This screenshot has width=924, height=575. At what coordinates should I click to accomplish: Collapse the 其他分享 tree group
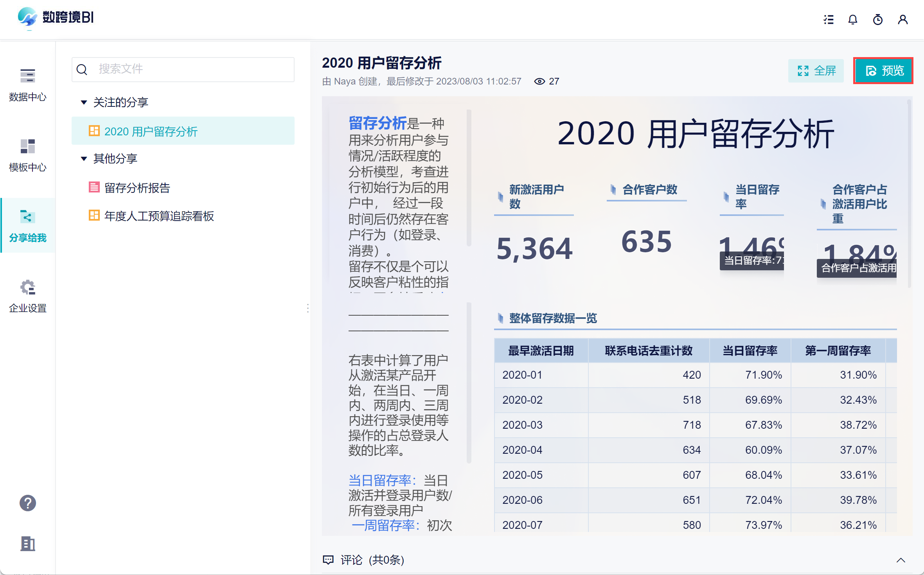tap(84, 159)
